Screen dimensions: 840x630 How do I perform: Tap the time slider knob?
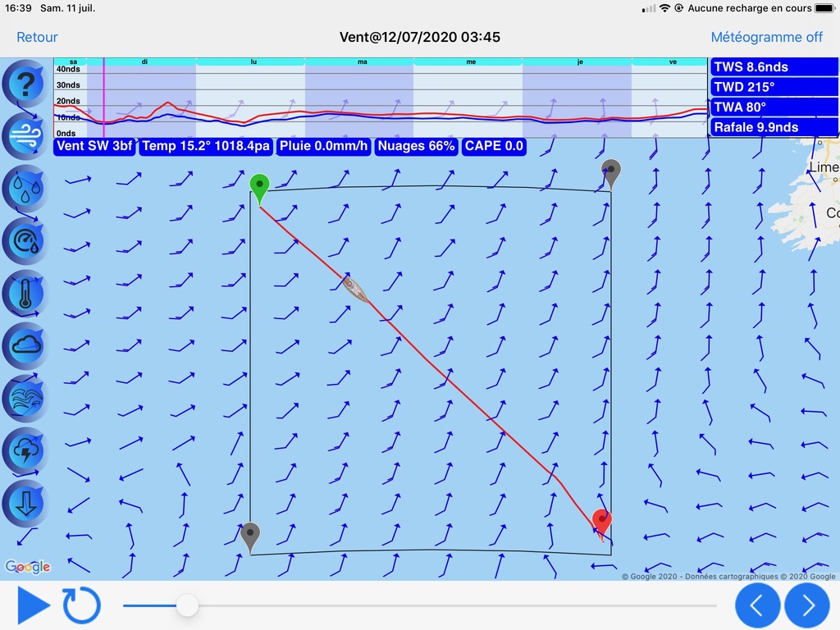[x=188, y=606]
